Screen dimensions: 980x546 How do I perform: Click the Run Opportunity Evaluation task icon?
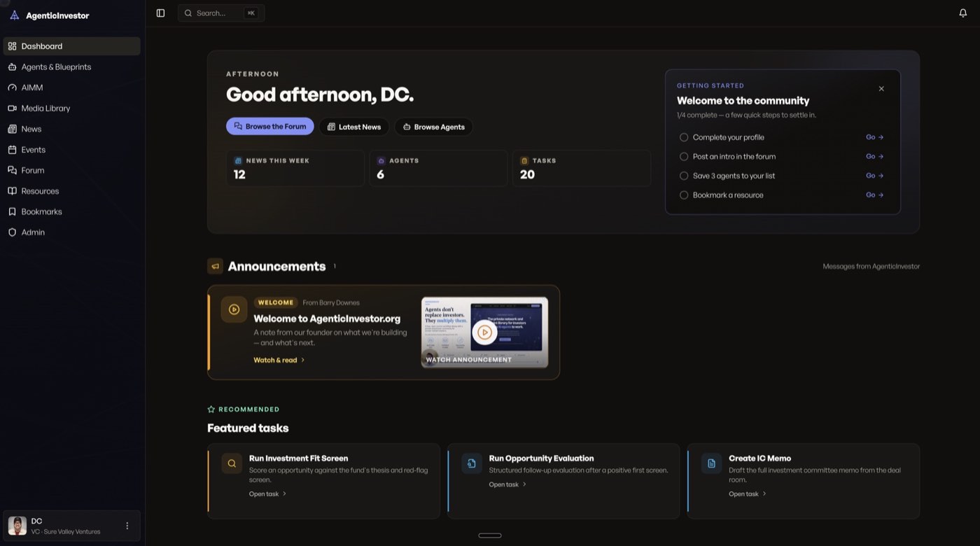(x=472, y=463)
